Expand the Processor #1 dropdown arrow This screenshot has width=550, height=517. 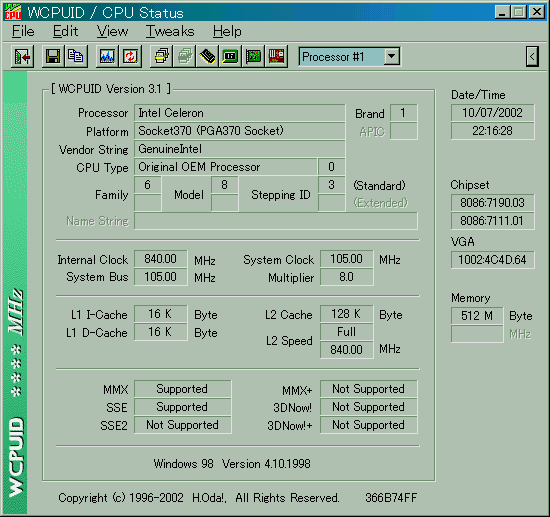coord(391,56)
